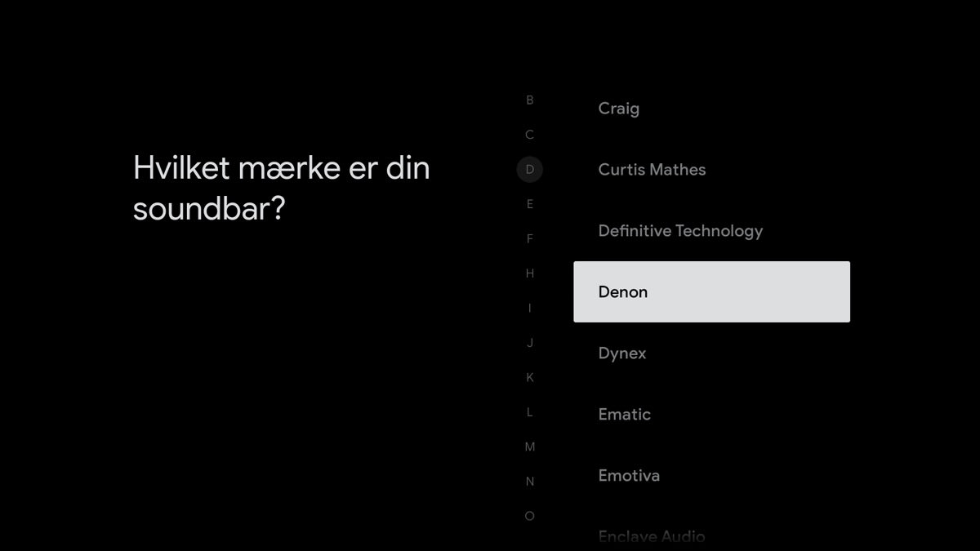Jump to letter I in index
The height and width of the screenshot is (551, 980).
click(x=529, y=309)
